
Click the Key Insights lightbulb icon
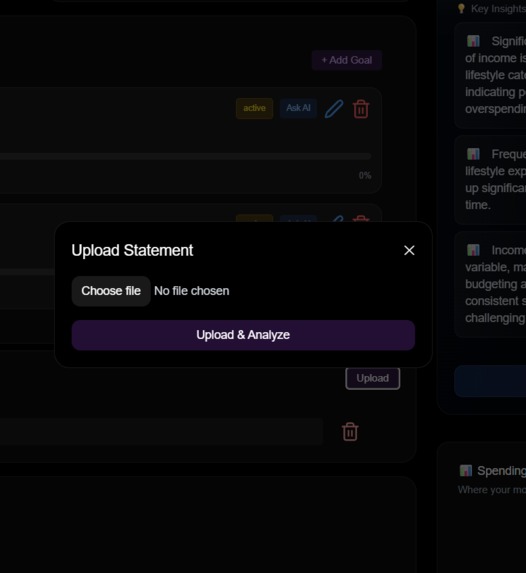461,8
